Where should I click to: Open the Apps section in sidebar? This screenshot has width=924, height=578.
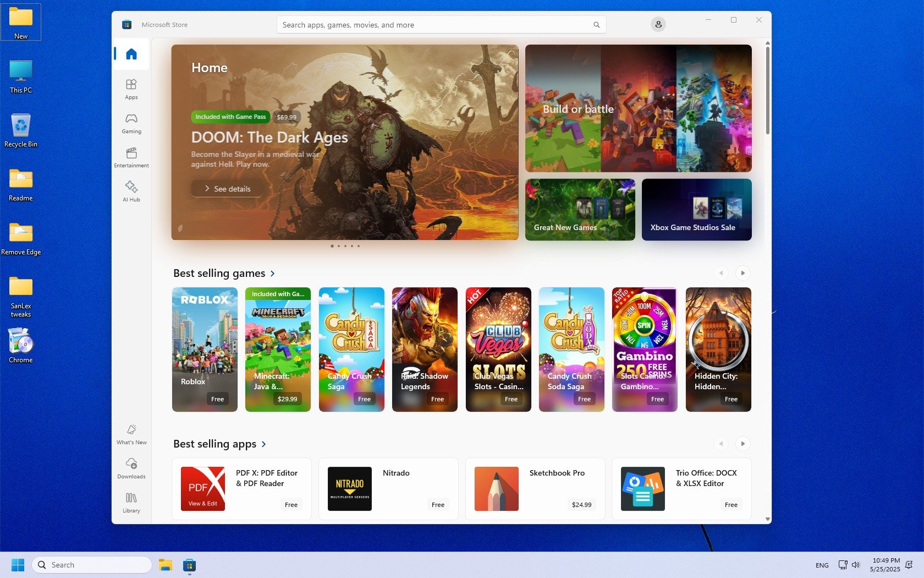(131, 89)
